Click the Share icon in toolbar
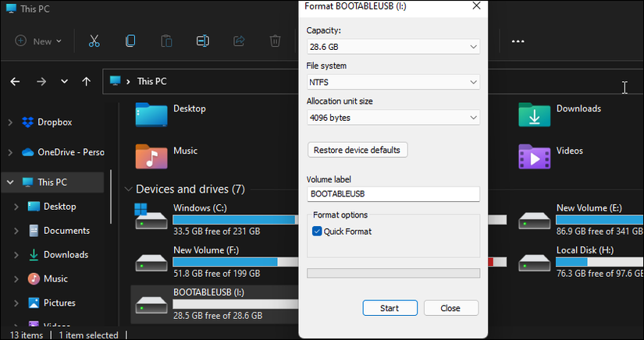644x340 pixels. pos(239,41)
